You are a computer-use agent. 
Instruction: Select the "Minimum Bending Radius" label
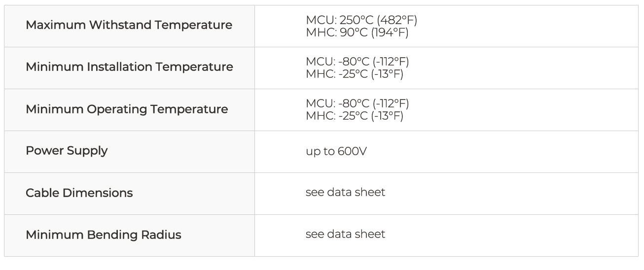[x=103, y=235]
